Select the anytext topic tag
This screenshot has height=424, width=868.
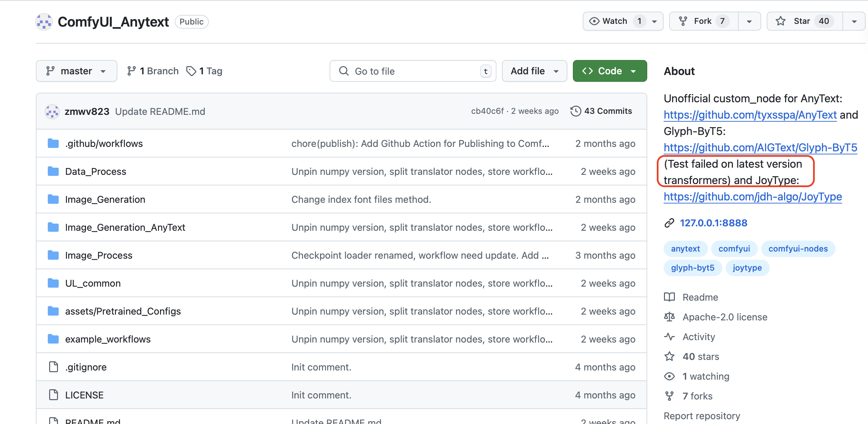(685, 249)
